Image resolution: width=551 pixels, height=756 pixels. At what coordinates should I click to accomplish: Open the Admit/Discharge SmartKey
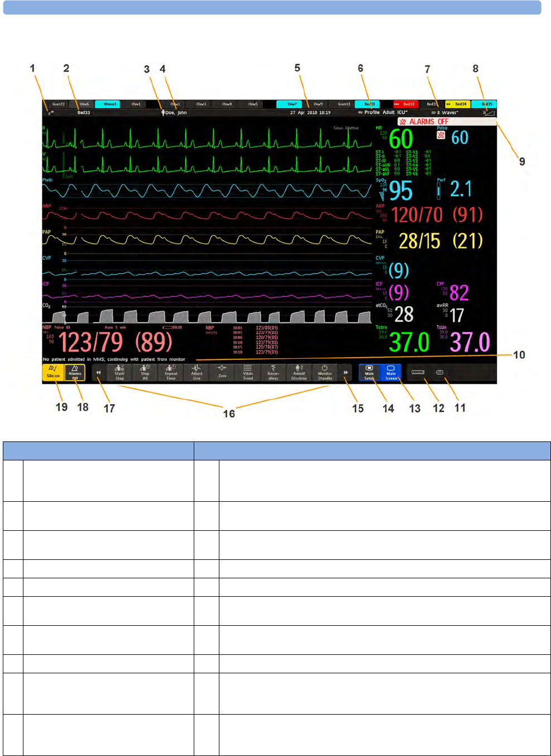pos(299,373)
